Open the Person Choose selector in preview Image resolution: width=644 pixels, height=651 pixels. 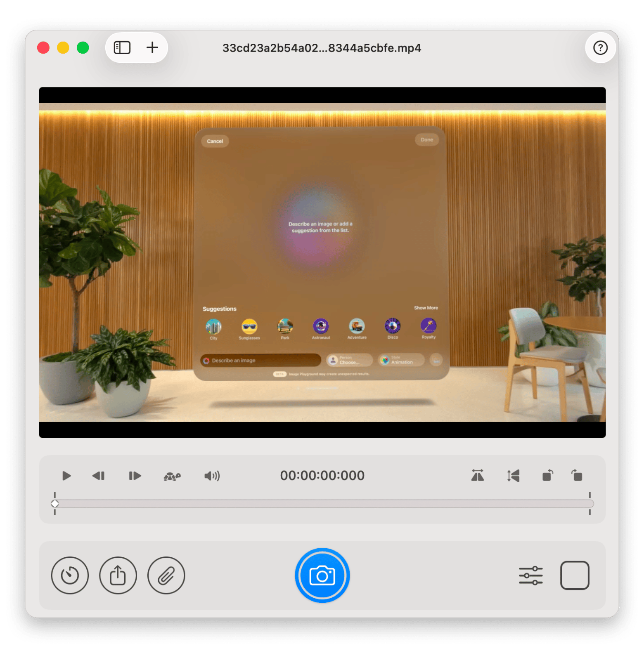pos(349,360)
